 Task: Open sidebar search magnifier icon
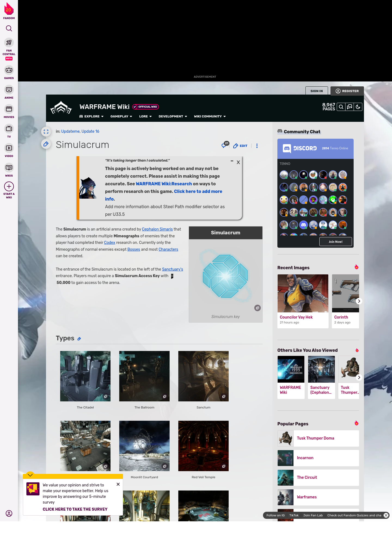tap(9, 28)
